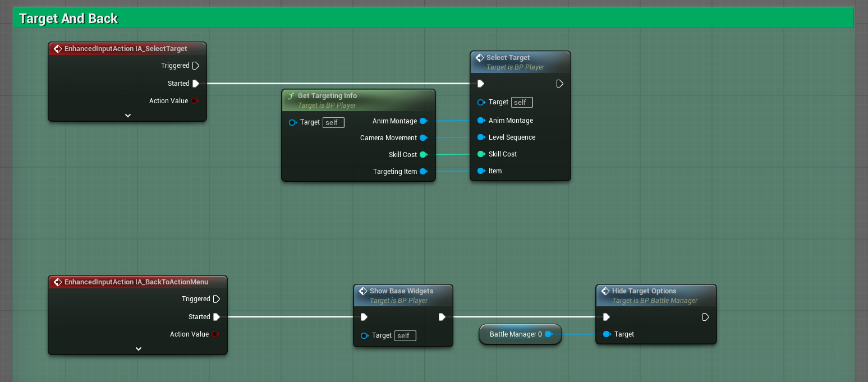The width and height of the screenshot is (868, 382).
Task: Click Started exec pin on IA_SelectTarget node
Action: (196, 84)
